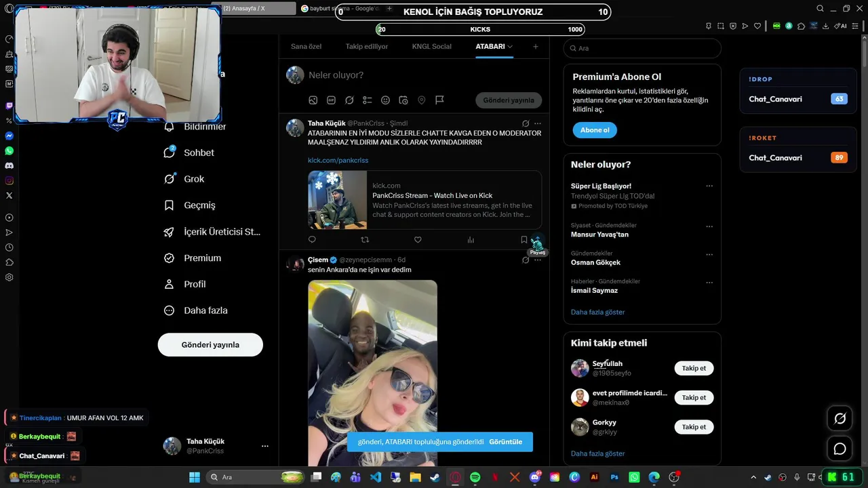Open Twitch in the Opera sidebar

pyautogui.click(x=9, y=106)
